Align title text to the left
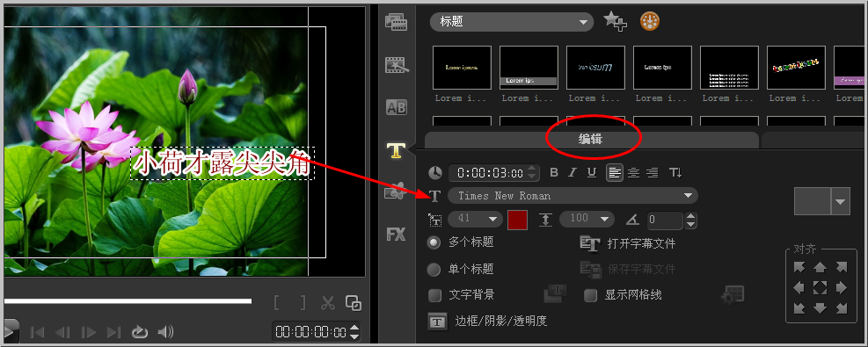Viewport: 868px width, 347px height. (x=615, y=173)
